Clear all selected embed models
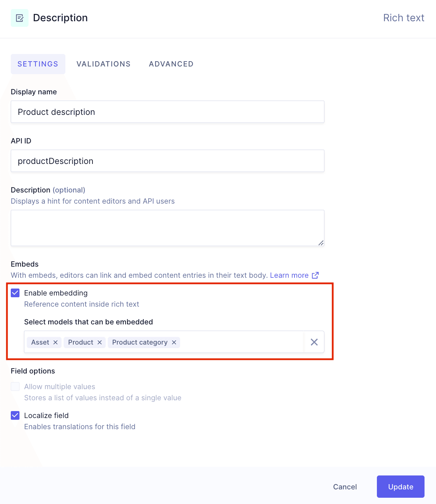The image size is (436, 504). (x=314, y=342)
